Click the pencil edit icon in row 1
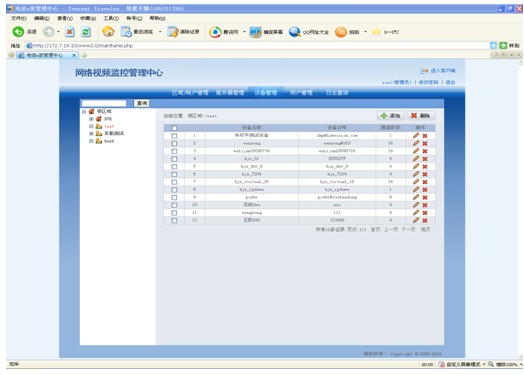This screenshot has width=524, height=375. (416, 135)
